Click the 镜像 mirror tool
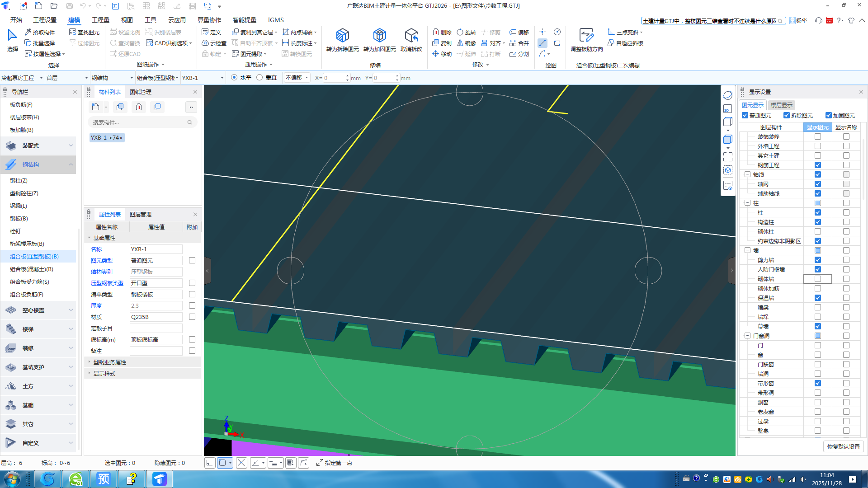 (x=467, y=43)
